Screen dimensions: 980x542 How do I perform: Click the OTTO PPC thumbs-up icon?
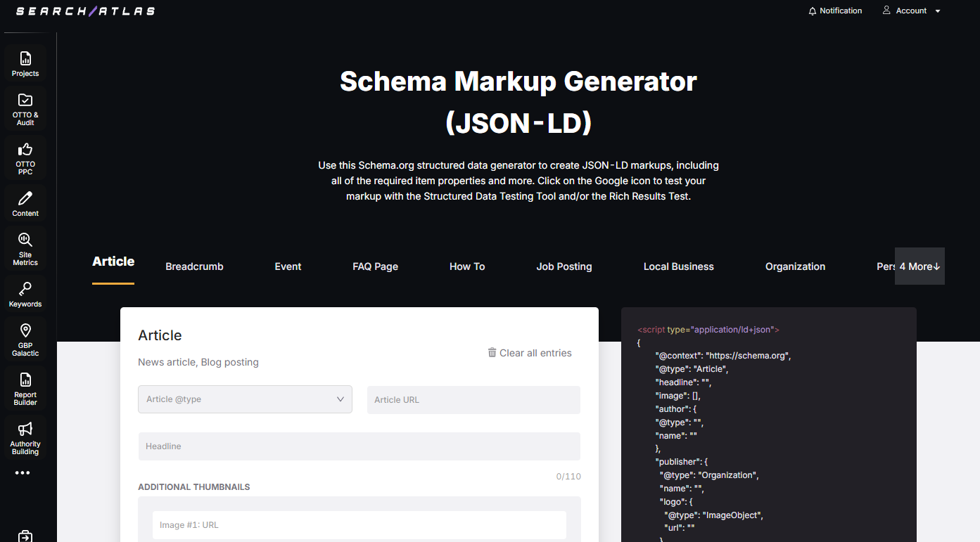coord(25,149)
